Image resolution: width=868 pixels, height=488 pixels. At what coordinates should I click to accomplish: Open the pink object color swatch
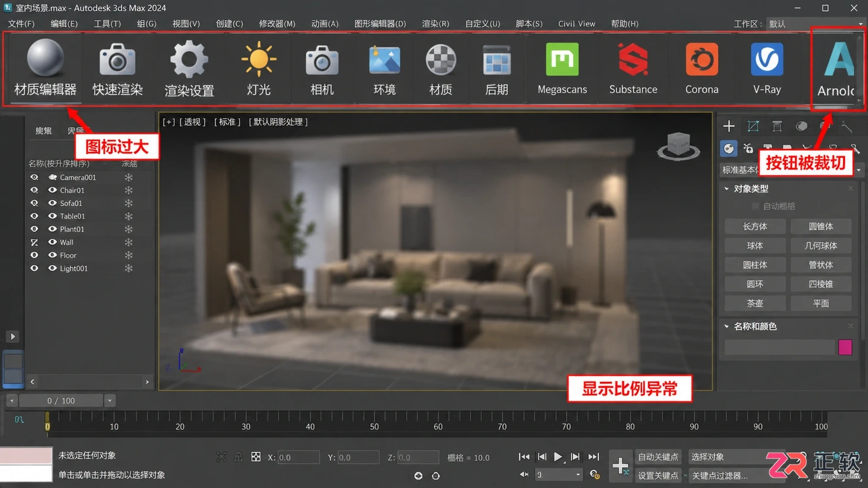coord(845,347)
